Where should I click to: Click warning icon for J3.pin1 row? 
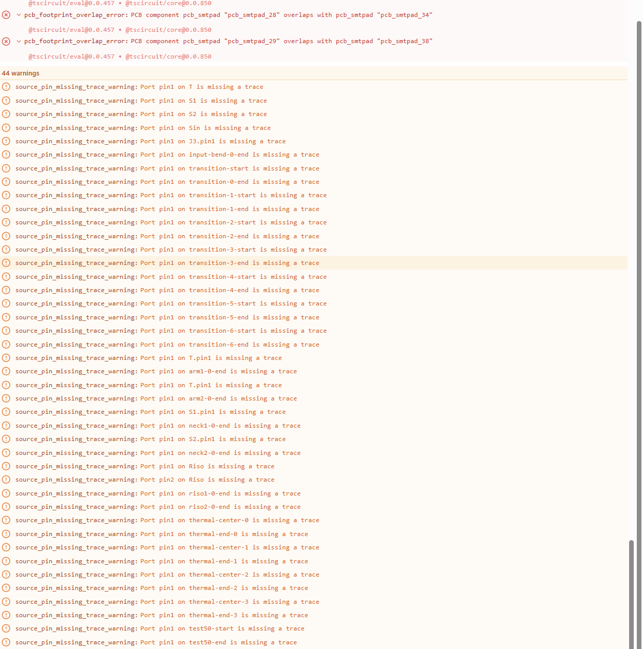click(6, 141)
